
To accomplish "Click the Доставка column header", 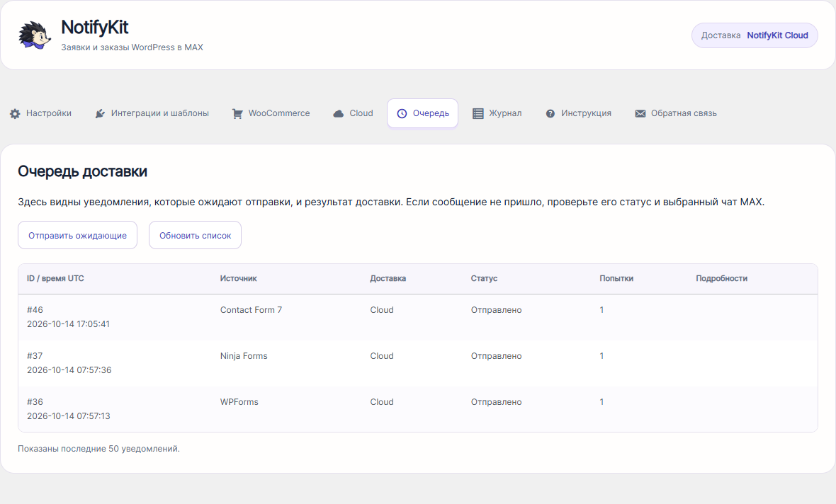I will point(388,278).
